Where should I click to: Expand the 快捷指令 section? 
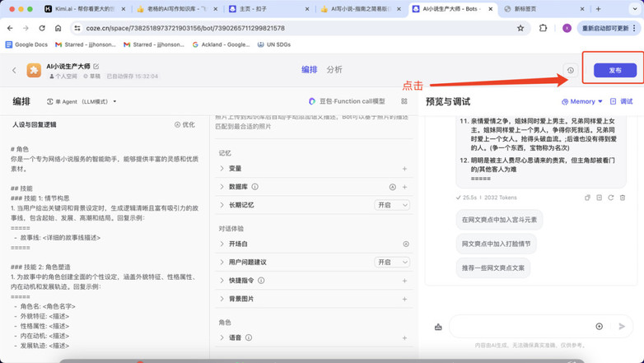pos(222,281)
